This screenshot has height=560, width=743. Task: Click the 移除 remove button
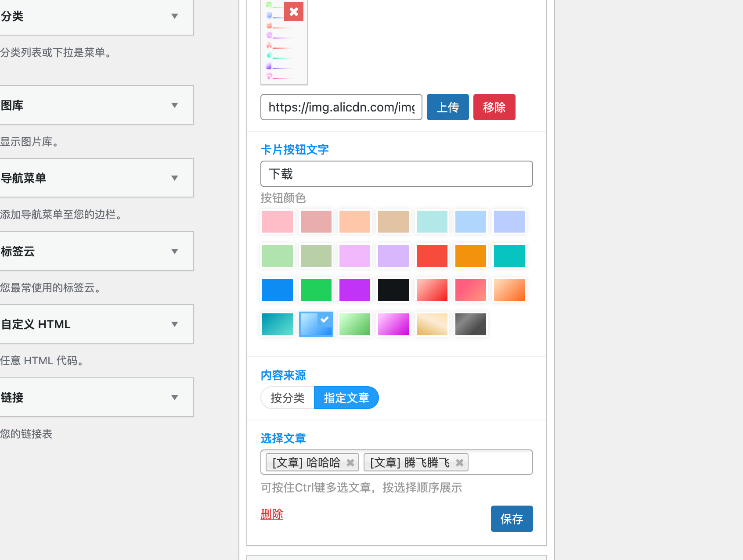click(x=494, y=107)
